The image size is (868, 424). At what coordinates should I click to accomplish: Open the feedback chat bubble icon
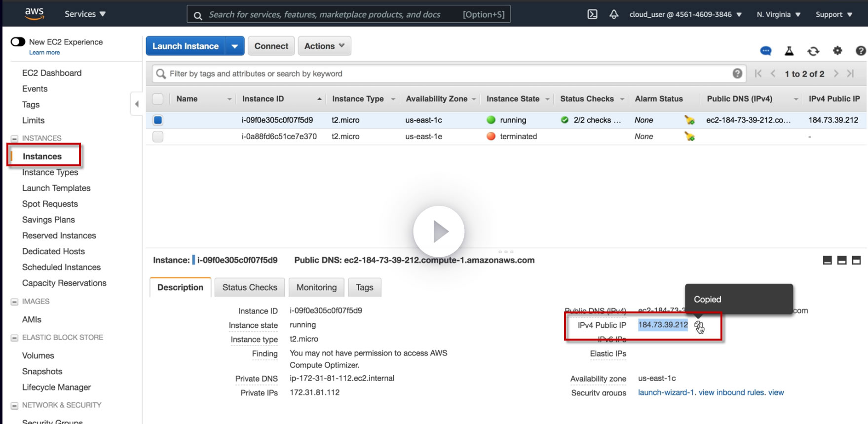766,51
